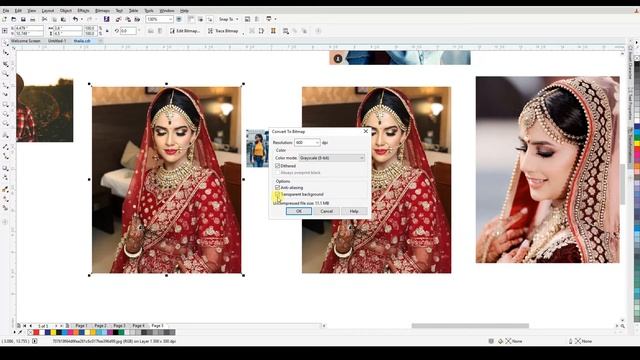Click the Paste icon
The image size is (640, 360).
tap(63, 19)
